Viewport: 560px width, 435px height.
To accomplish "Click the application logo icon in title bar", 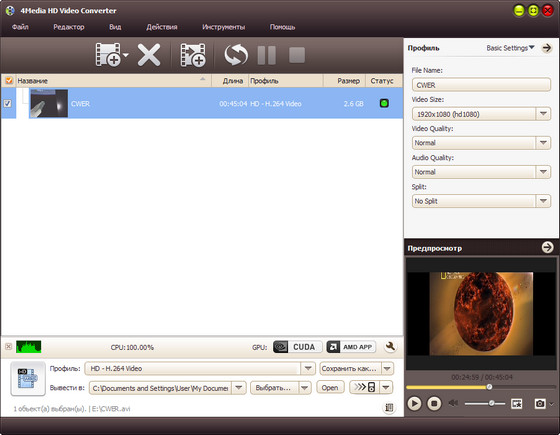I will [x=10, y=10].
